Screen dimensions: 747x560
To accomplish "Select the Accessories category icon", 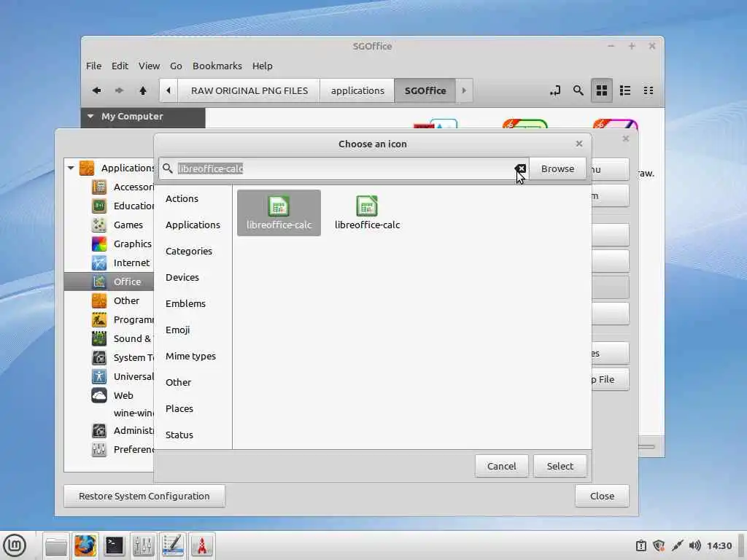I will [x=99, y=187].
